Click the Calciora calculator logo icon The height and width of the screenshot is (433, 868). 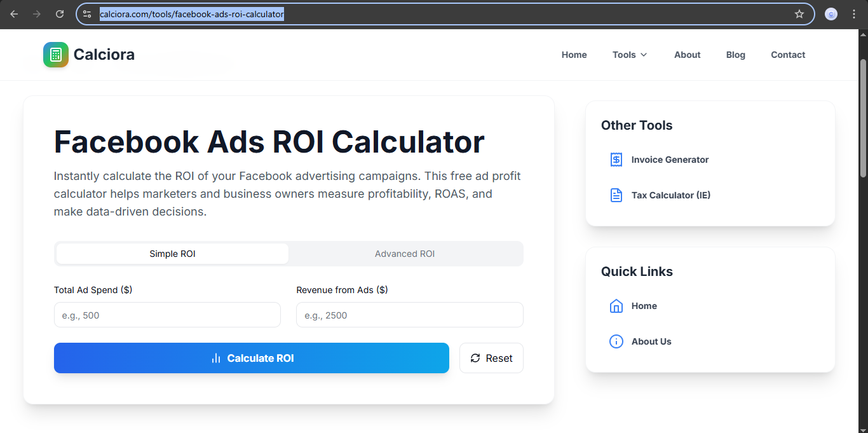coord(56,55)
